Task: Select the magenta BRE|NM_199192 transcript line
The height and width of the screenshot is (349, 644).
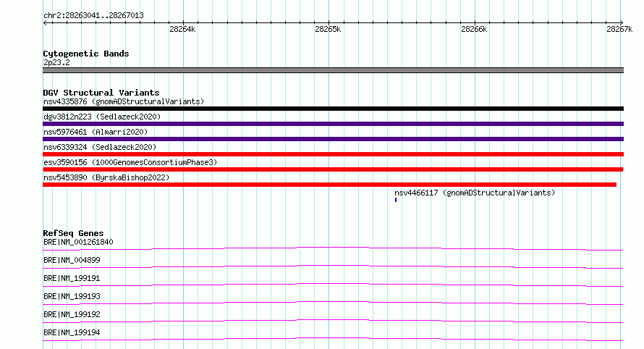Action: 333,321
